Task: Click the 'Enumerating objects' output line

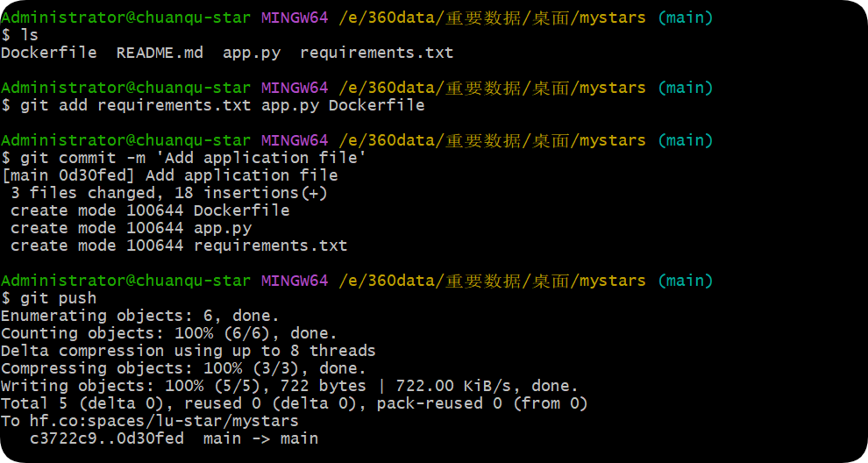Action: tap(140, 316)
